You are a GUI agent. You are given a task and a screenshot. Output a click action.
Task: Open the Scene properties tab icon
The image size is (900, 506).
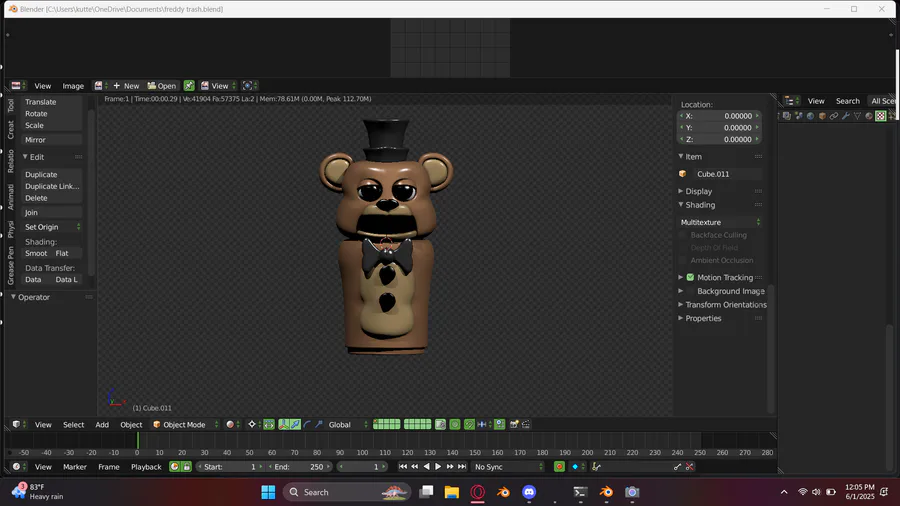(798, 116)
